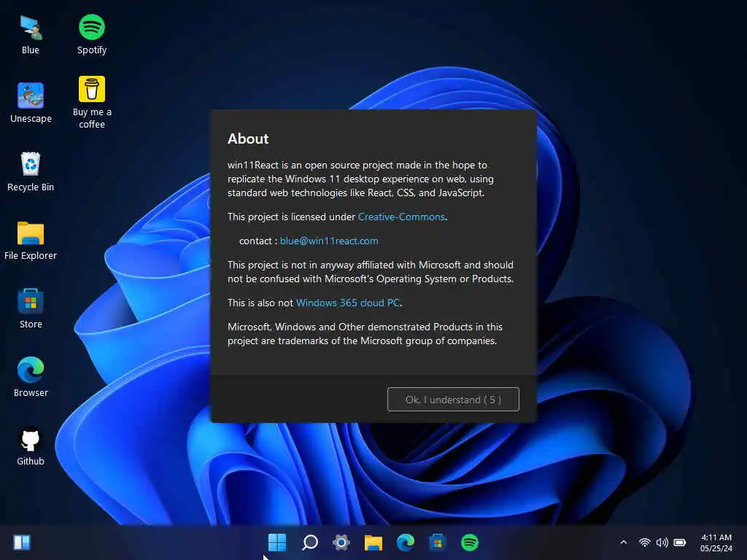The image size is (747, 560).
Task: Open Buy me a coffee shortcut
Action: (91, 102)
